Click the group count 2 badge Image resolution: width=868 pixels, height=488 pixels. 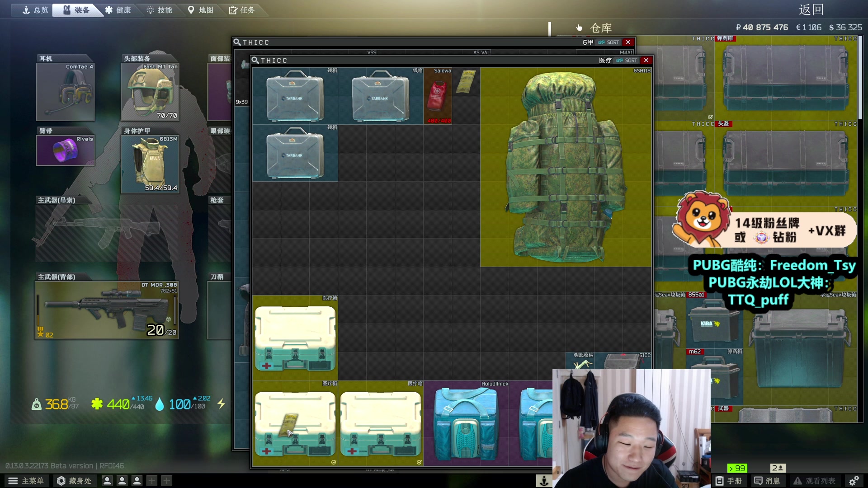(x=778, y=468)
